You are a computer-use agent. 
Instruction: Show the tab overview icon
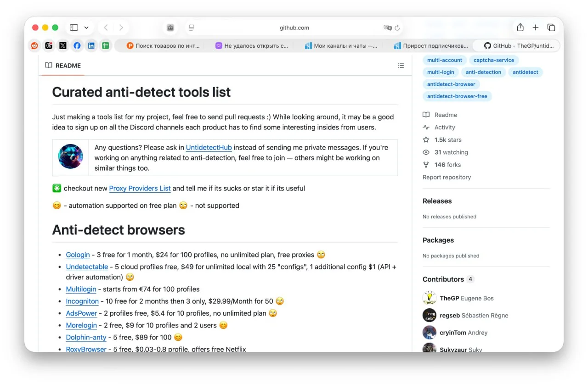click(x=551, y=28)
